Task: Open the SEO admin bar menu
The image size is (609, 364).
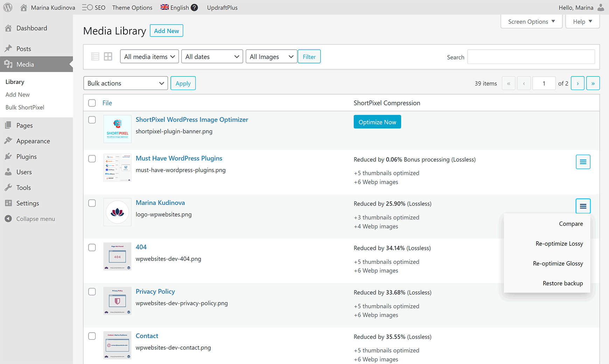Action: point(94,7)
